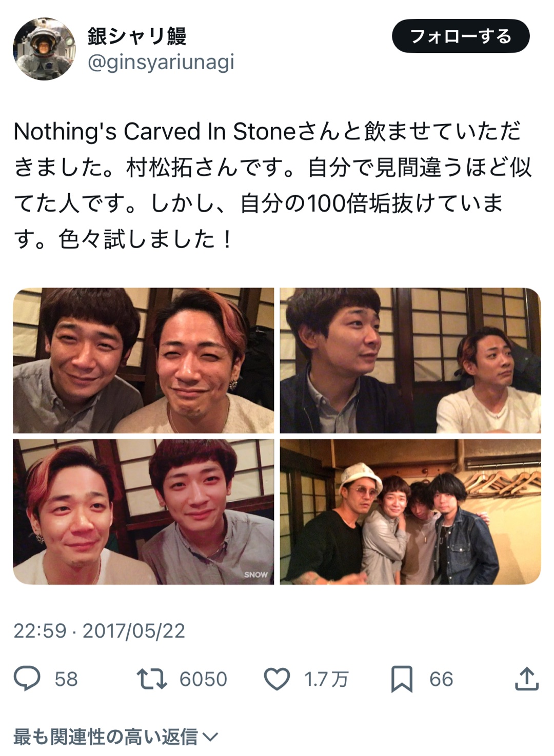
Task: Open top-left photo of two men
Action: click(143, 360)
